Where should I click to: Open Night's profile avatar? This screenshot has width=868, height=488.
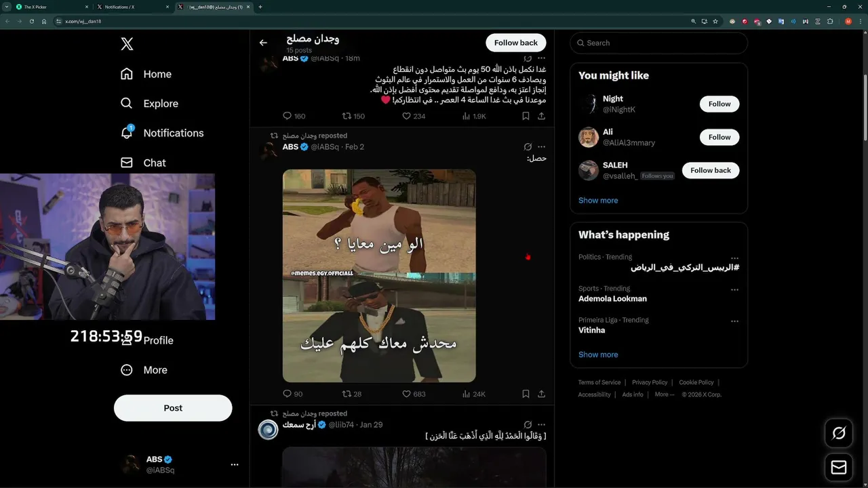589,104
